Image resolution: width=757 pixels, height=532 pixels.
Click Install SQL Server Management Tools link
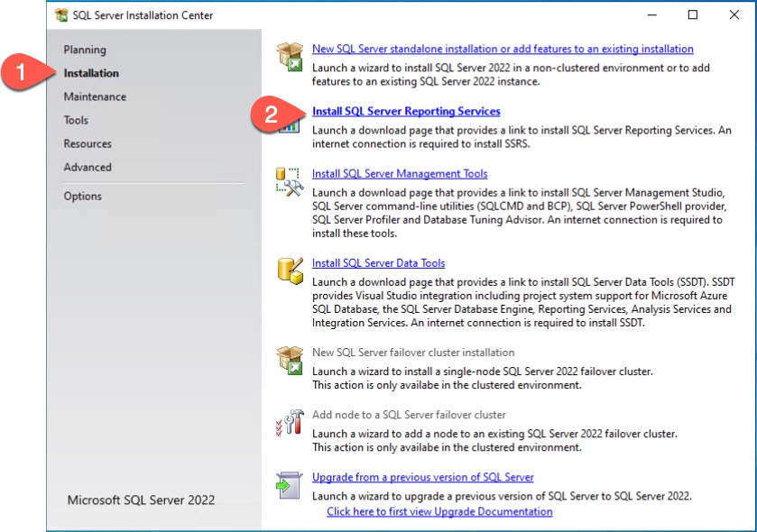(400, 173)
